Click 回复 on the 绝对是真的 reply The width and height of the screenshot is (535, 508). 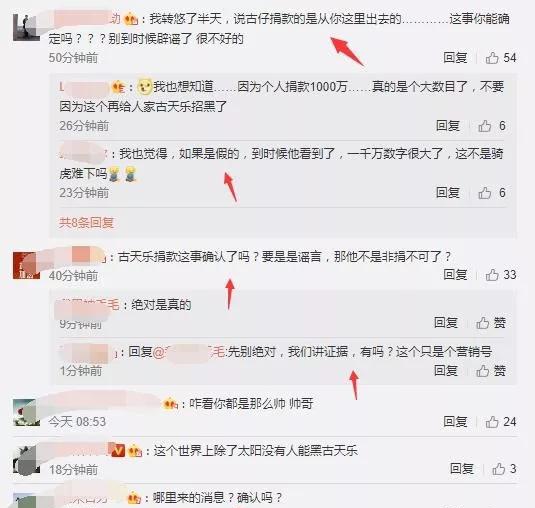[446, 322]
